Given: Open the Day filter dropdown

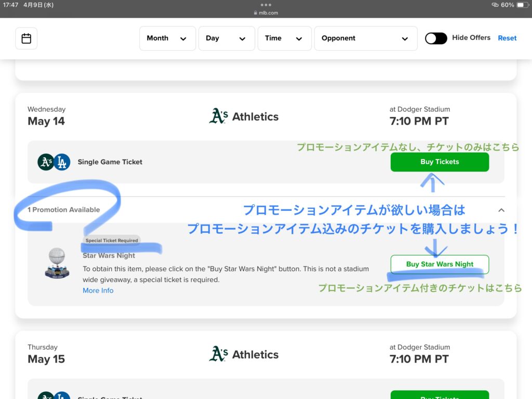Looking at the screenshot, I should (227, 38).
